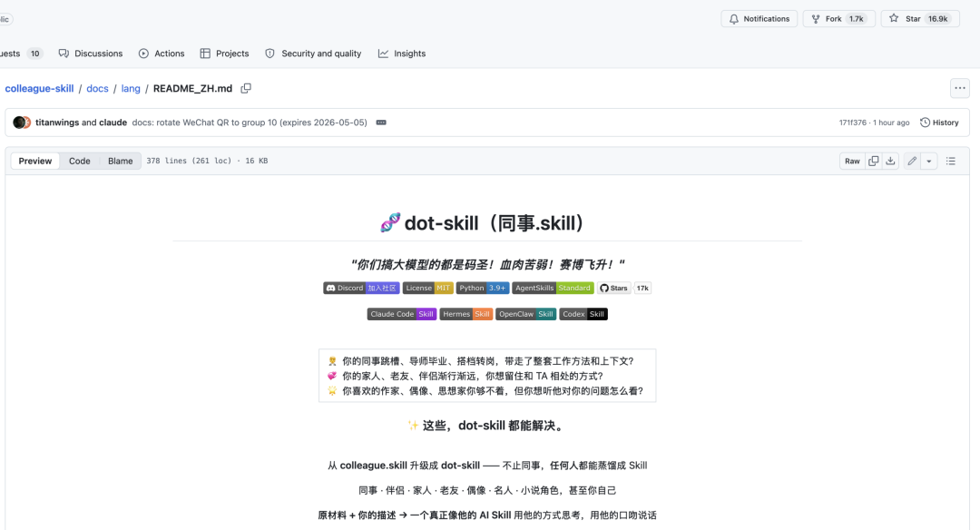
Task: Click the AgentSkills Standard badge
Action: point(554,288)
